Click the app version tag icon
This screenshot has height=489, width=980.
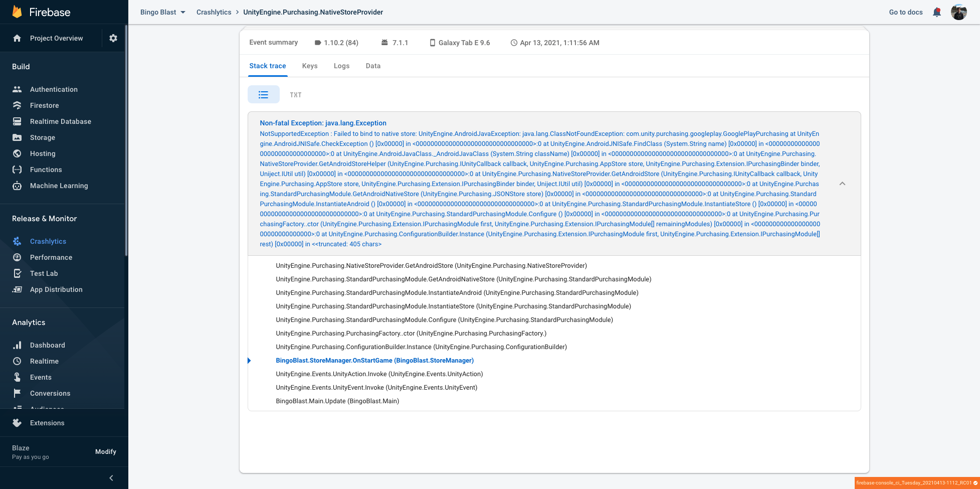point(318,43)
